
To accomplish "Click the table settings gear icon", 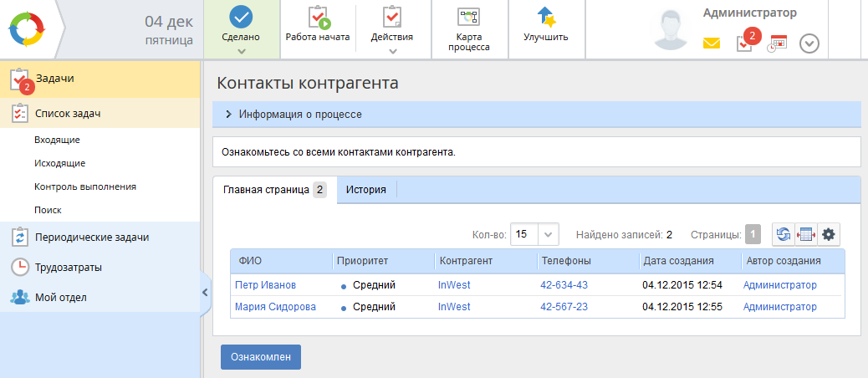I will tap(828, 235).
